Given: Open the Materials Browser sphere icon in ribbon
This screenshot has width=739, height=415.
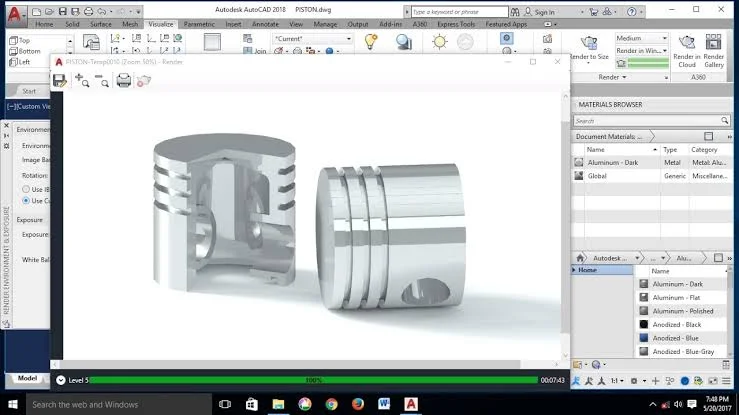Looking at the screenshot, I should point(403,42).
